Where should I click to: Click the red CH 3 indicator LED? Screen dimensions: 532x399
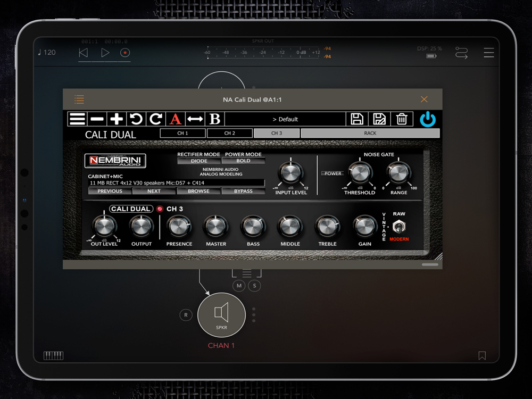(x=160, y=209)
